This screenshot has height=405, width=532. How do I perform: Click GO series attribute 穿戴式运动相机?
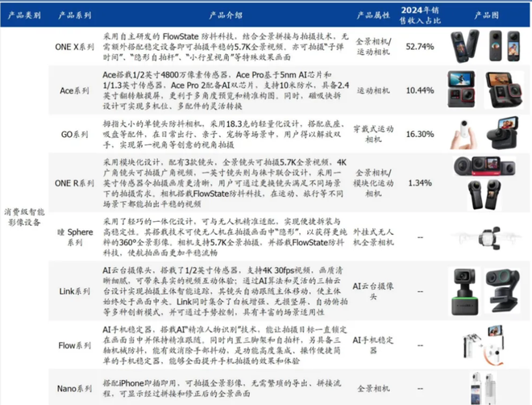click(x=373, y=135)
